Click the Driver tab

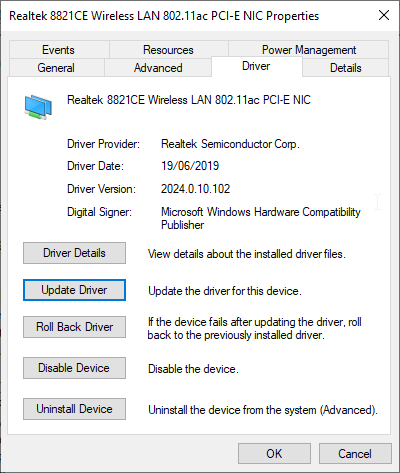tap(256, 66)
